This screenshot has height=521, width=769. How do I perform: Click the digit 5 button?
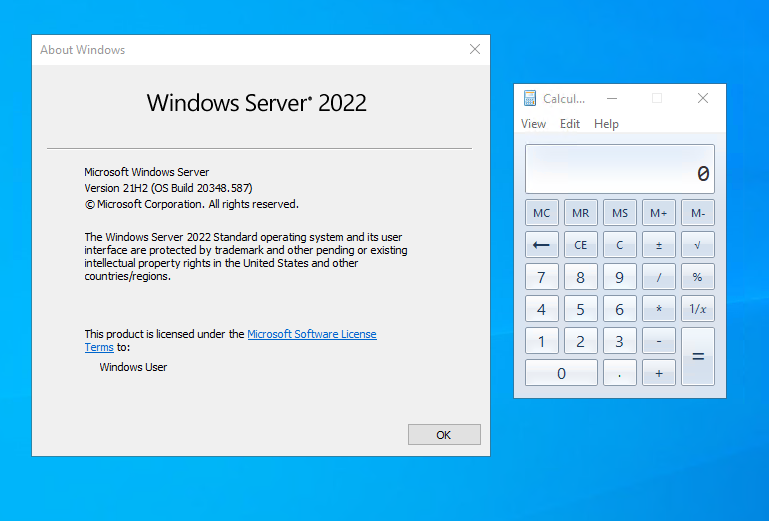pos(581,309)
